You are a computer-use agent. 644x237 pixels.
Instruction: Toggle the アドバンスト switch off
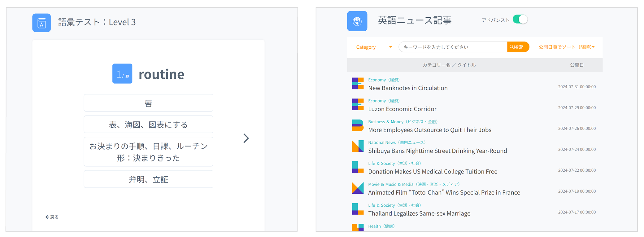[x=520, y=20]
